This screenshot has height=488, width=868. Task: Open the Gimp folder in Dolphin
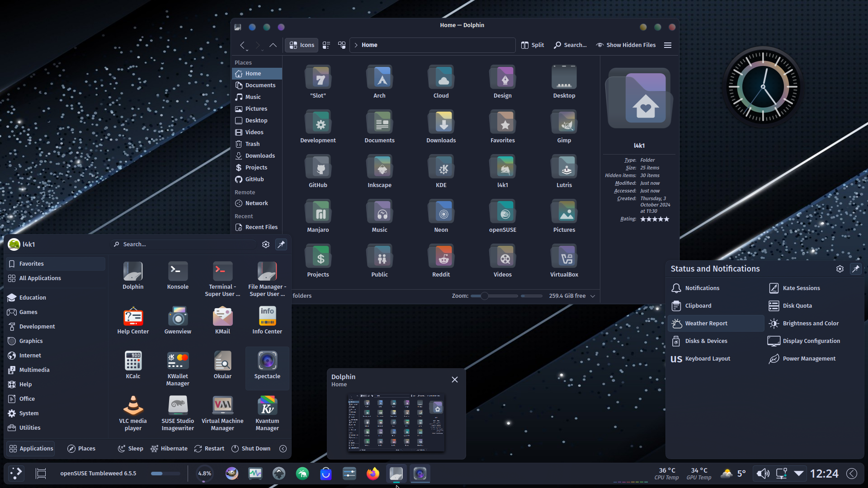564,127
